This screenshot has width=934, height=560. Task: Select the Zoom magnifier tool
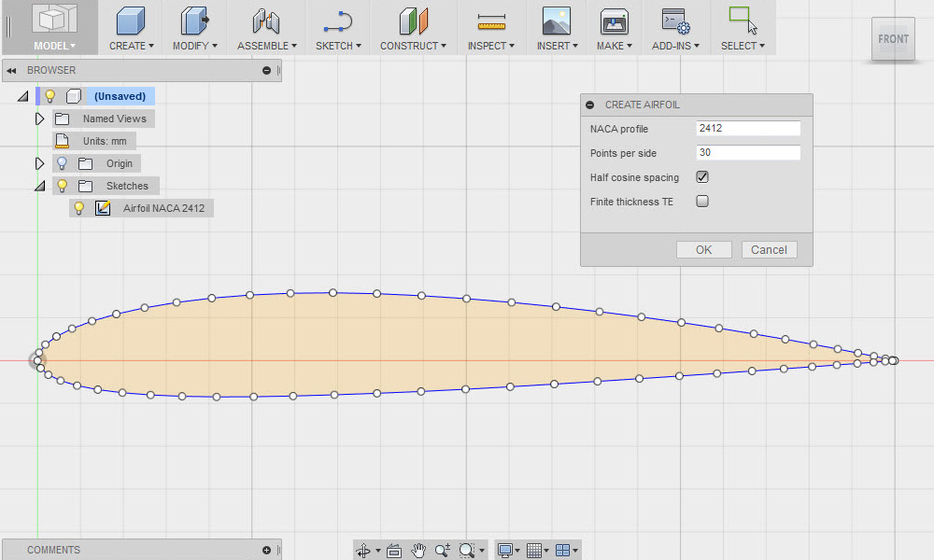[442, 551]
